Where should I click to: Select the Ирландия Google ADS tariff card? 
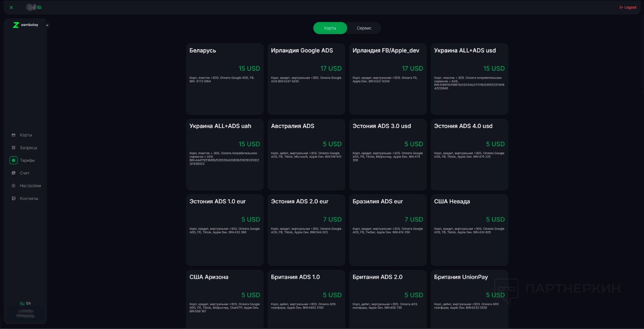[x=306, y=79]
